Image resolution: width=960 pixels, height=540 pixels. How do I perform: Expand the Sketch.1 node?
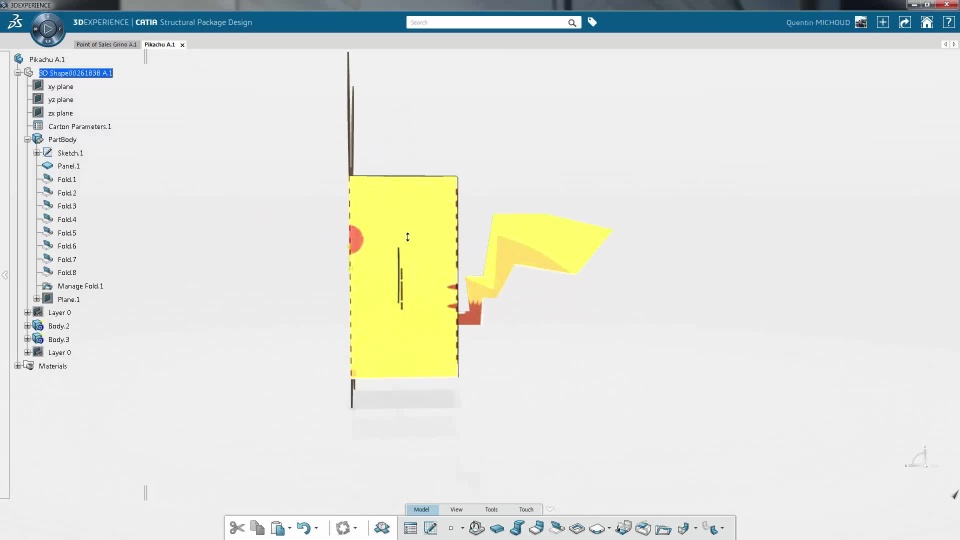[37, 153]
